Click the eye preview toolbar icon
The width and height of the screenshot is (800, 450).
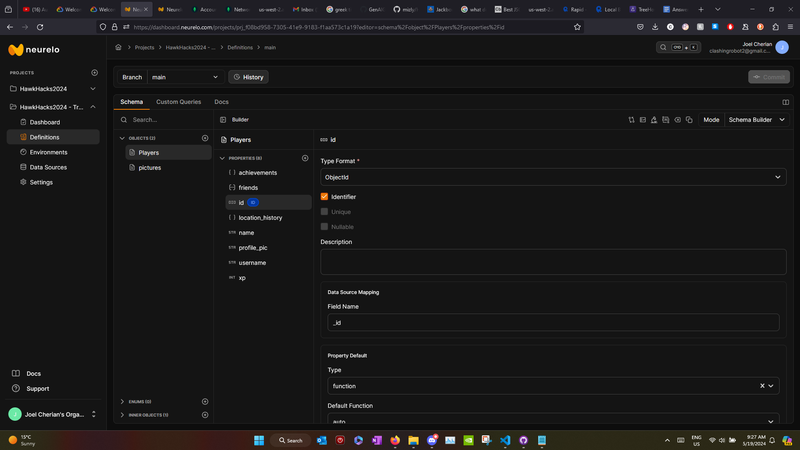point(677,120)
